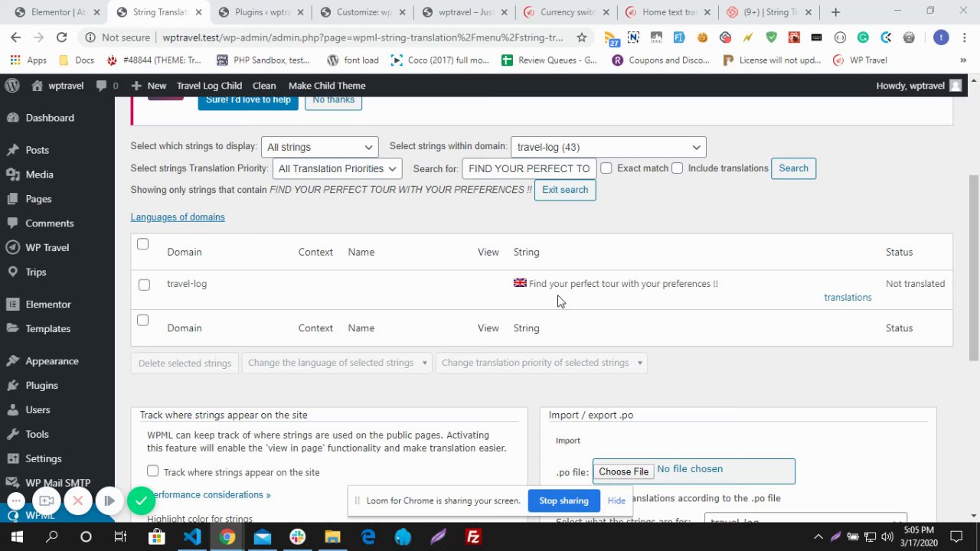
Task: Click the translations link for the string
Action: click(x=848, y=298)
